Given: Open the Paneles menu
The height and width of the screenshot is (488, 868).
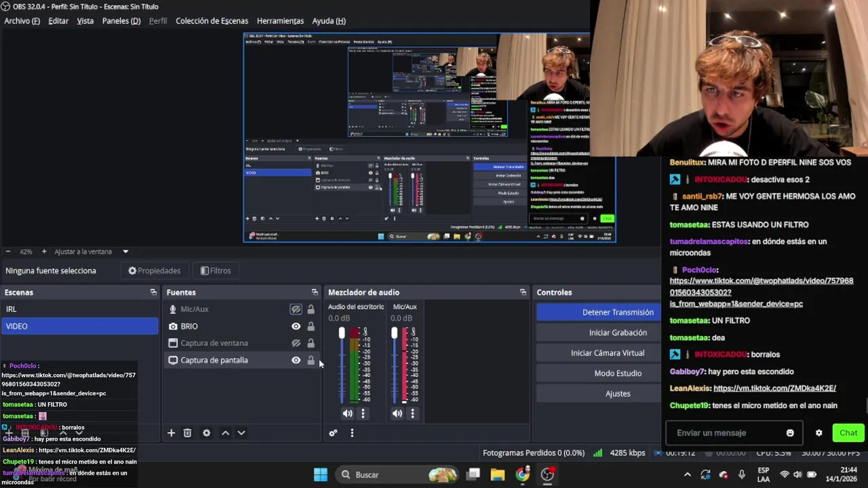Looking at the screenshot, I should tap(121, 21).
